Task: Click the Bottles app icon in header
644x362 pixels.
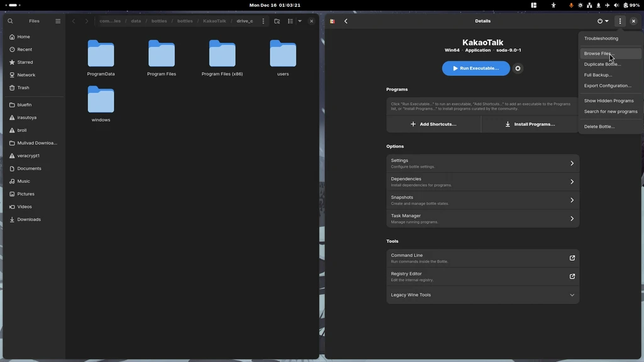Action: click(332, 21)
